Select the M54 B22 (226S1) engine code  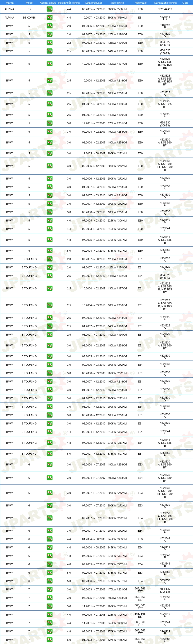(x=165, y=43)
